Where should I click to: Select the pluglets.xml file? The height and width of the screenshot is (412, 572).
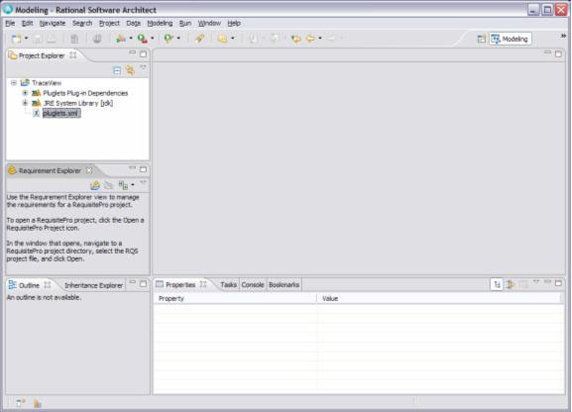pyautogui.click(x=61, y=113)
